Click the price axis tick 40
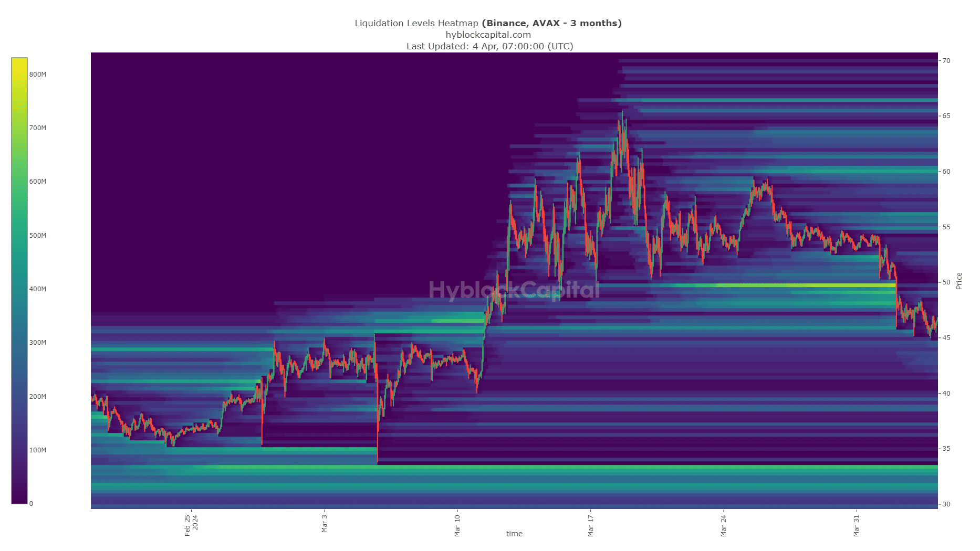Viewport: 980px width, 551px height. point(946,394)
